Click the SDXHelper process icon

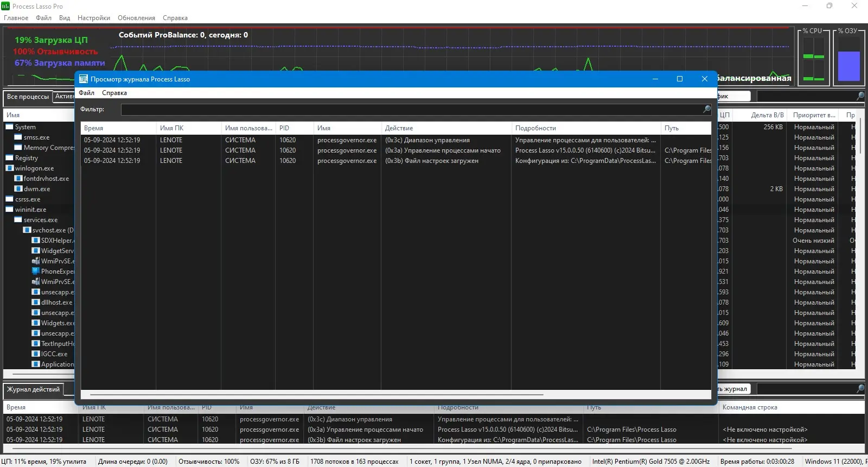[35, 241]
